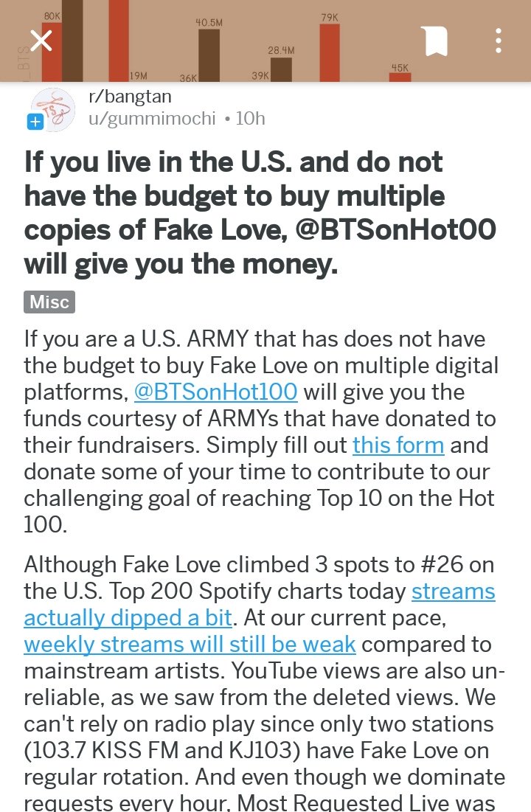Tap the 28.4M brown bar in the header chart

click(x=281, y=69)
